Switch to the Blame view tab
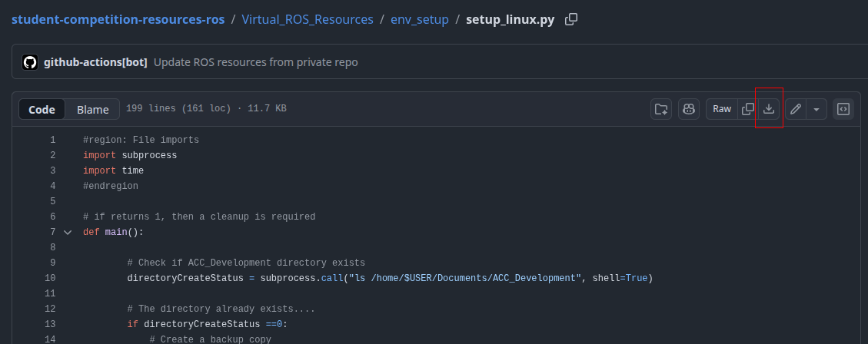This screenshot has height=344, width=868. [92, 110]
